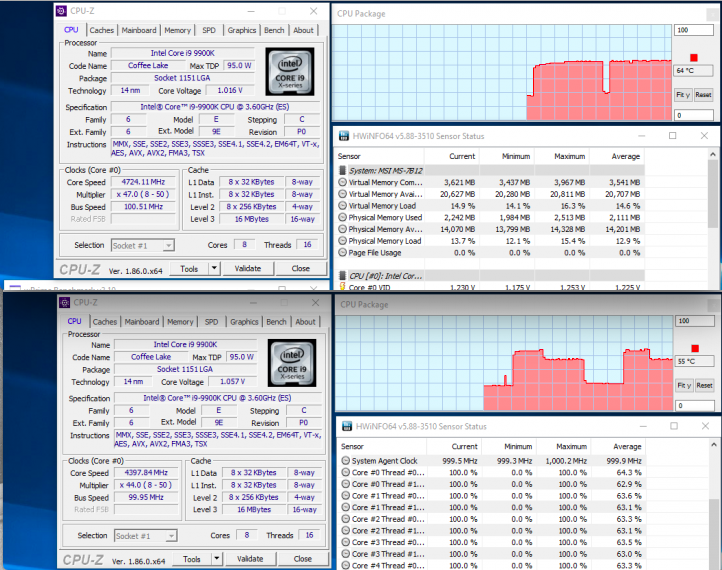Image resolution: width=722 pixels, height=570 pixels.
Task: Click Tools button in bottom CPU-Z
Action: tap(192, 559)
